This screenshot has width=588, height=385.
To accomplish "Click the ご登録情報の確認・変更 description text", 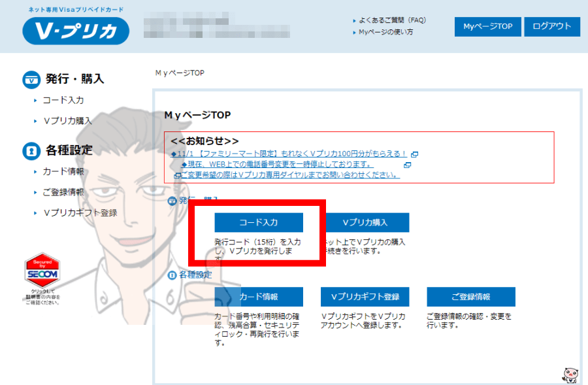I will tap(469, 321).
